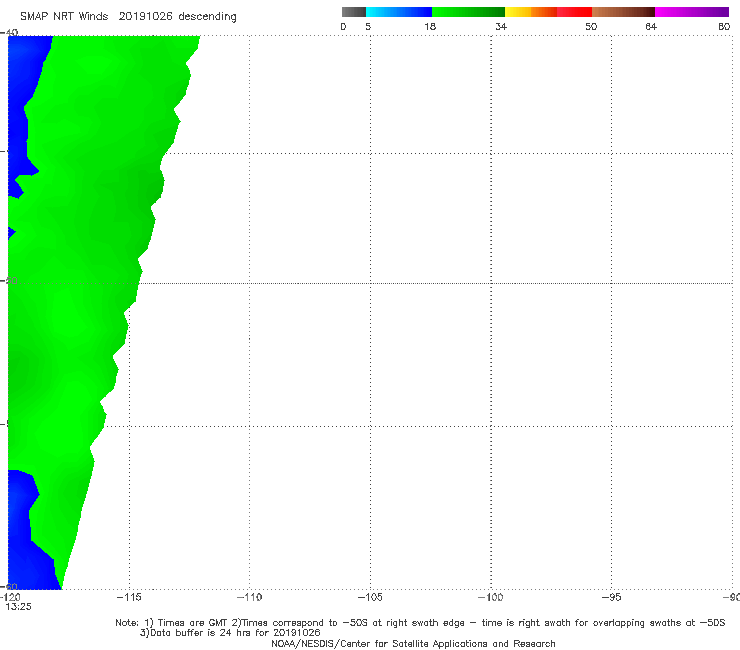Click the cyan-blue segment of the colorbar
The width and height of the screenshot is (740, 650).
coord(399,12)
